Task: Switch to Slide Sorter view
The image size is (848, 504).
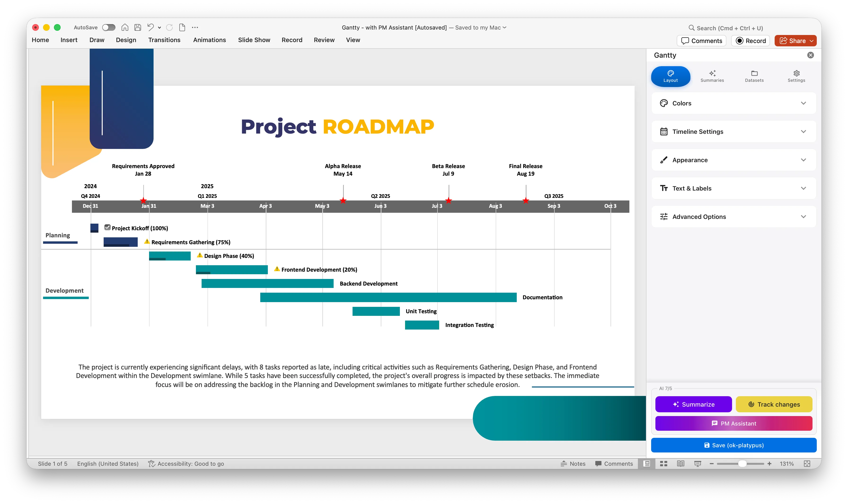Action: click(x=664, y=463)
